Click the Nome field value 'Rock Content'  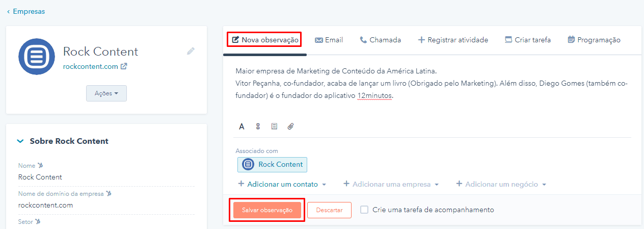click(40, 177)
